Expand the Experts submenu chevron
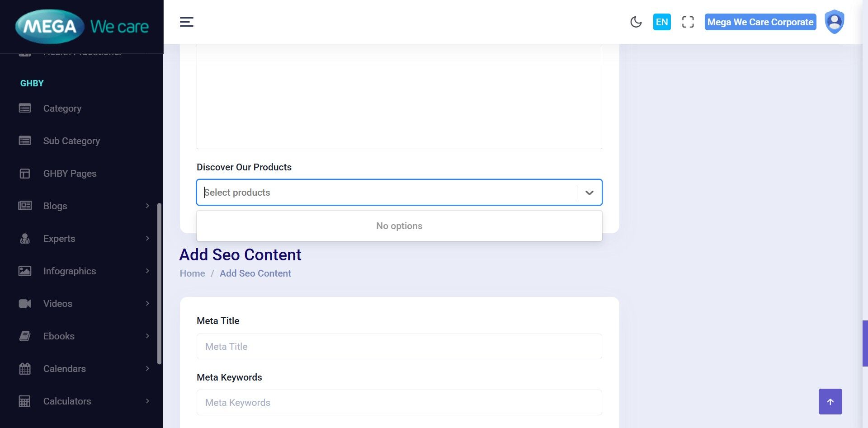 147,239
